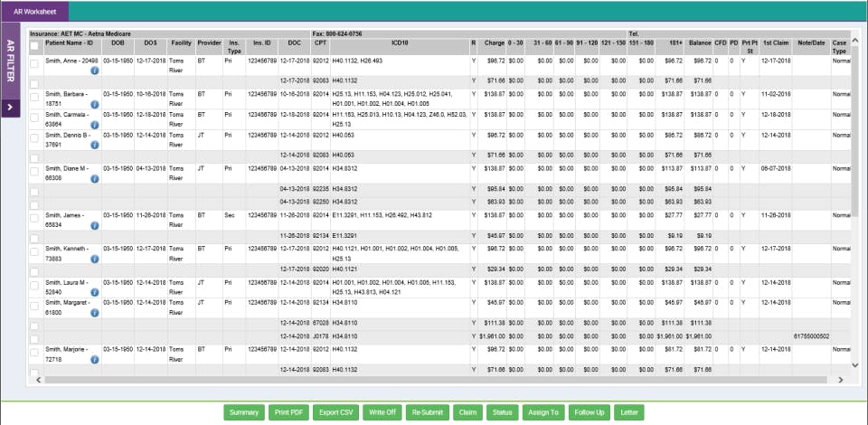This screenshot has width=868, height=425.
Task: Check the box for Smith, Margaret row
Action: [x=34, y=306]
